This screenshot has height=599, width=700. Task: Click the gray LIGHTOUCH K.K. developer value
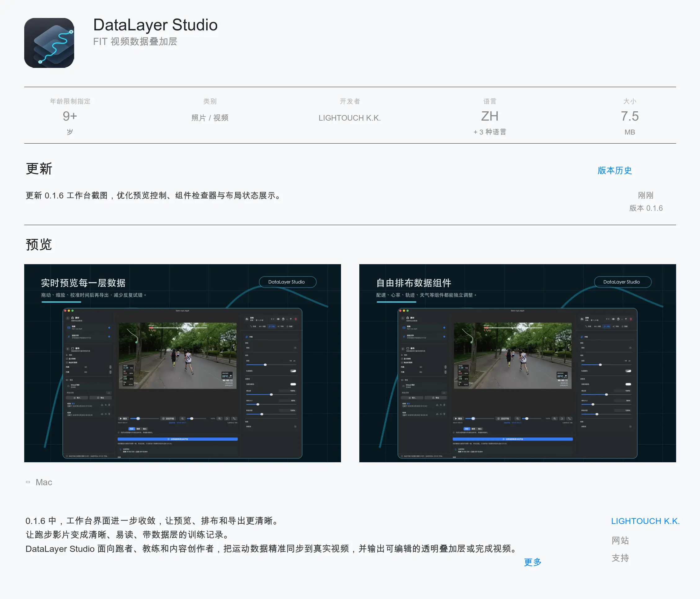tap(350, 118)
